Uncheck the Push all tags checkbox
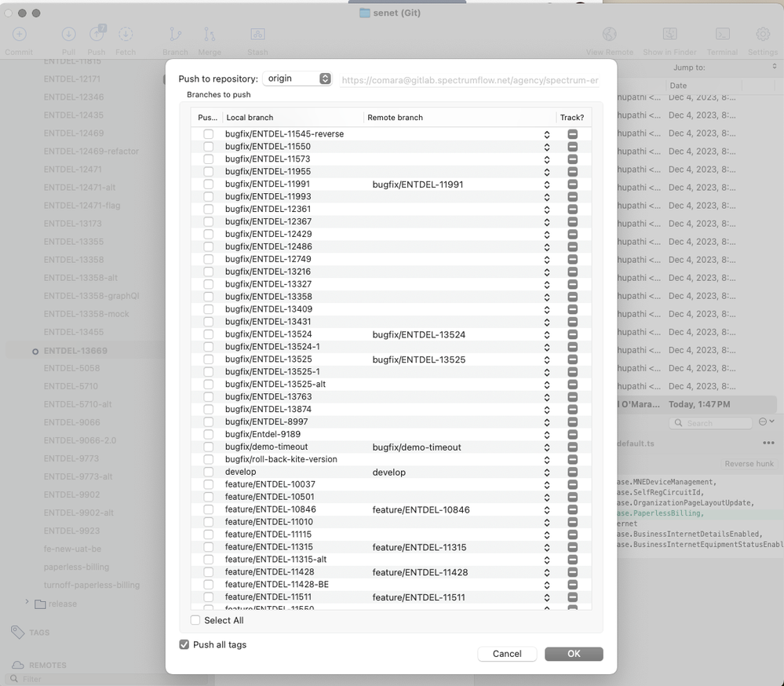784x686 pixels. coord(184,644)
